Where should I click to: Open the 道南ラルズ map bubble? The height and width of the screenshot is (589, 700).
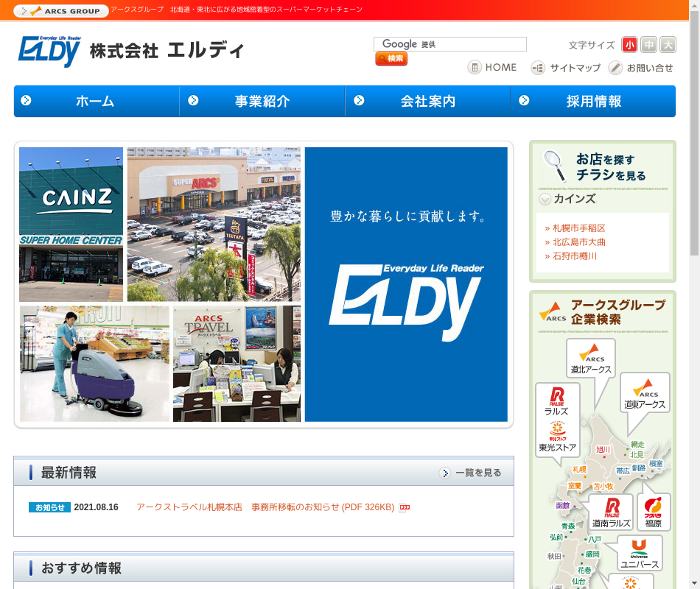point(611,512)
